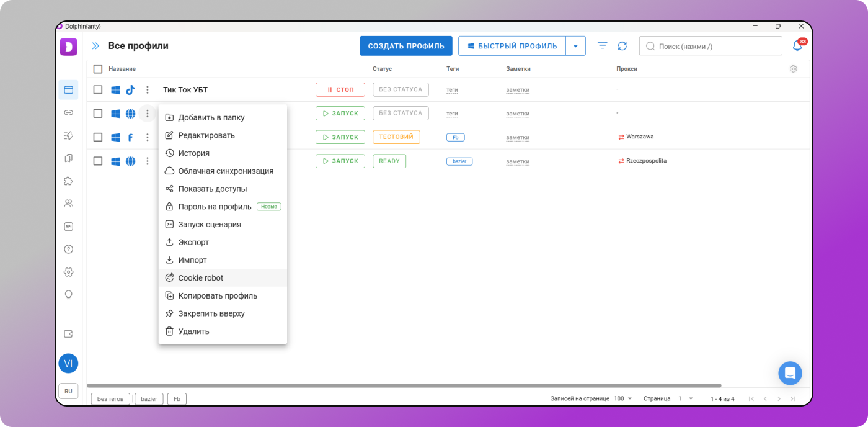
Task: Choose Cookie robot from context menu
Action: click(x=201, y=278)
